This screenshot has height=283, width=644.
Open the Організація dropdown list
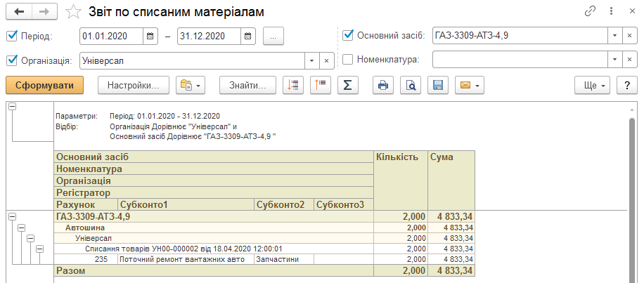coord(311,60)
